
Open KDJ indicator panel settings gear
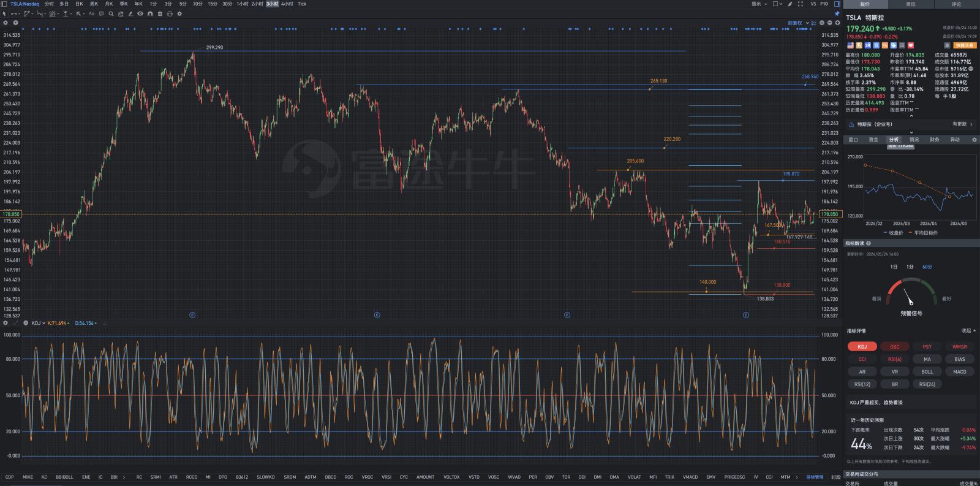6,323
